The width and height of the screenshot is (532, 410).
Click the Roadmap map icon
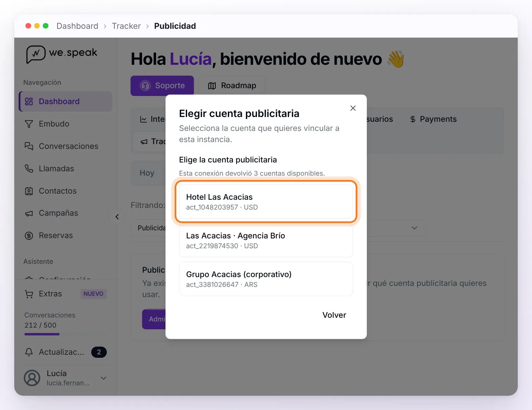point(212,86)
